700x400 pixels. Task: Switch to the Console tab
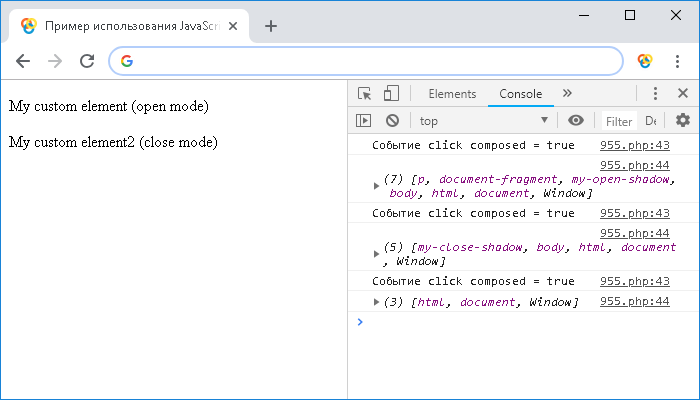[521, 94]
